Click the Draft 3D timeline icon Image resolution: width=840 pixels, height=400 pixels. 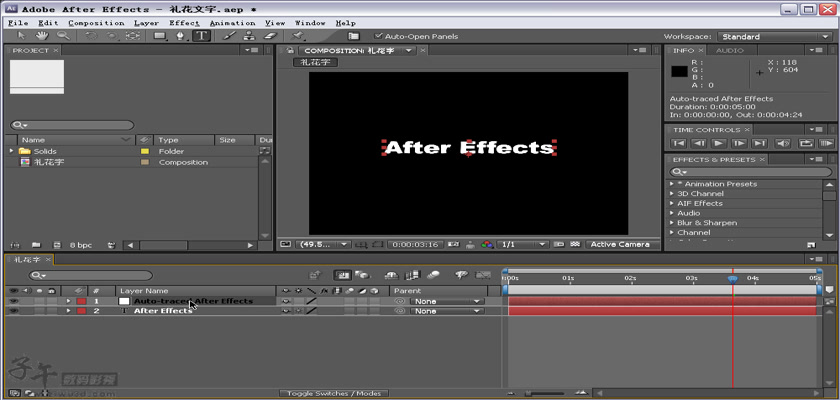[363, 275]
